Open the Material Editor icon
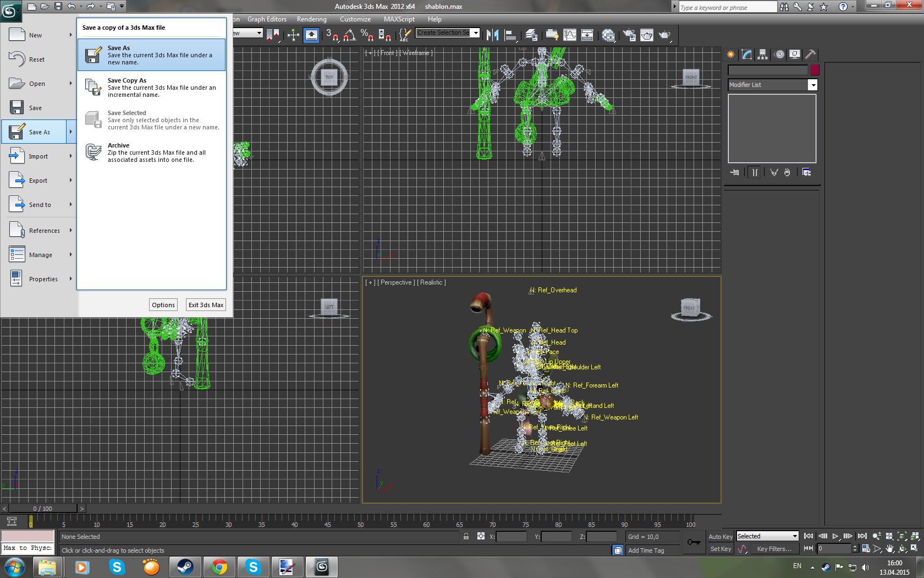This screenshot has width=924, height=578. 608,35
